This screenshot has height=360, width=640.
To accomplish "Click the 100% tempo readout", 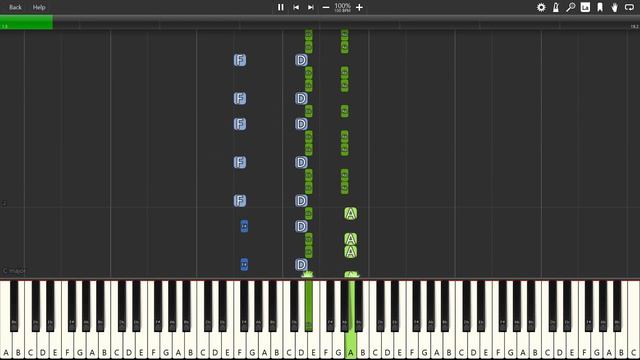I will click(x=342, y=7).
